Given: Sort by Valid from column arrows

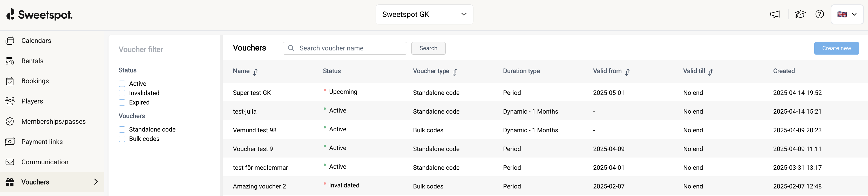Looking at the screenshot, I should coord(627,71).
